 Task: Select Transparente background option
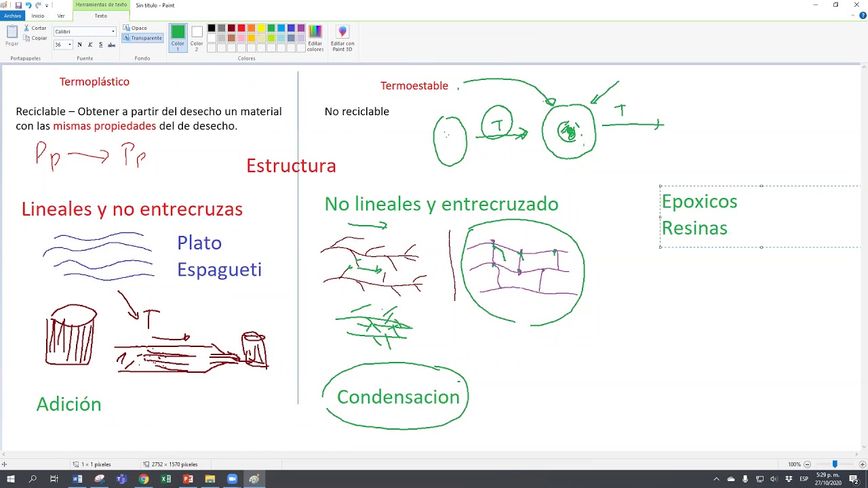(142, 38)
